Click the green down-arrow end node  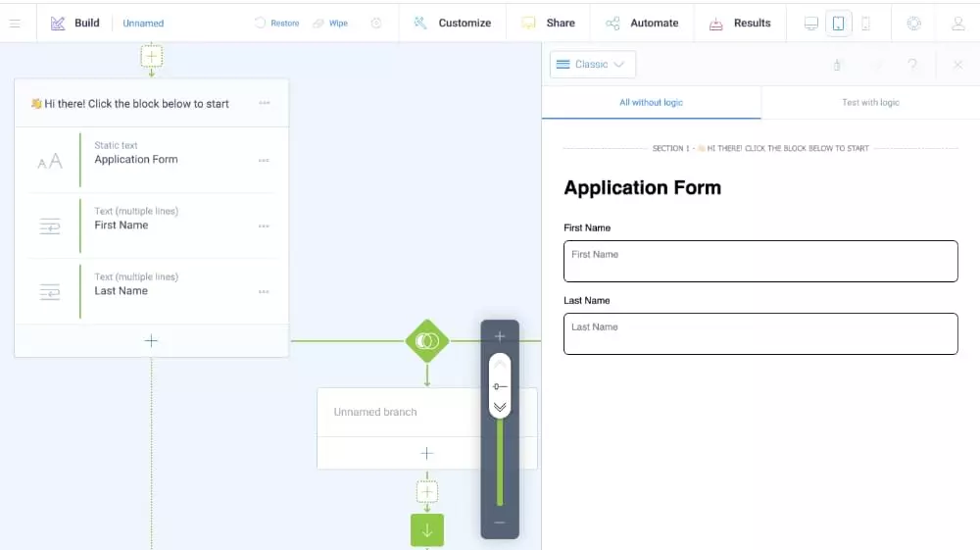pos(427,530)
